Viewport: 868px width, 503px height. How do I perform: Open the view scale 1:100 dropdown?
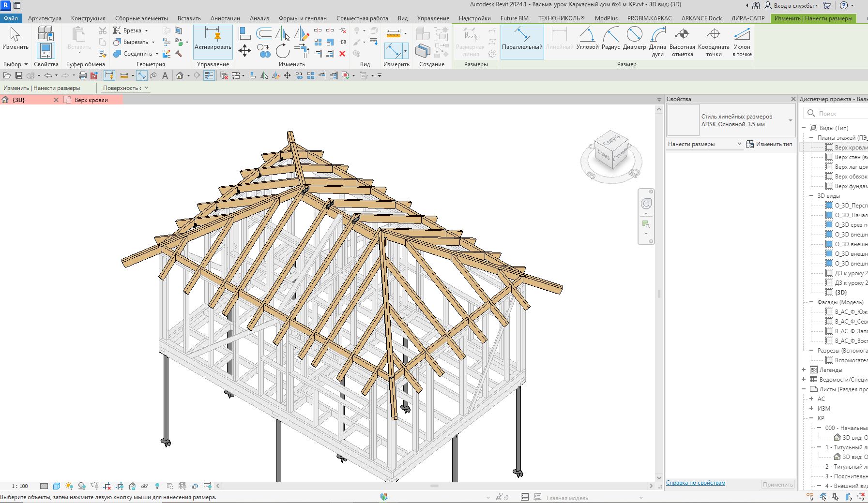(x=19, y=486)
